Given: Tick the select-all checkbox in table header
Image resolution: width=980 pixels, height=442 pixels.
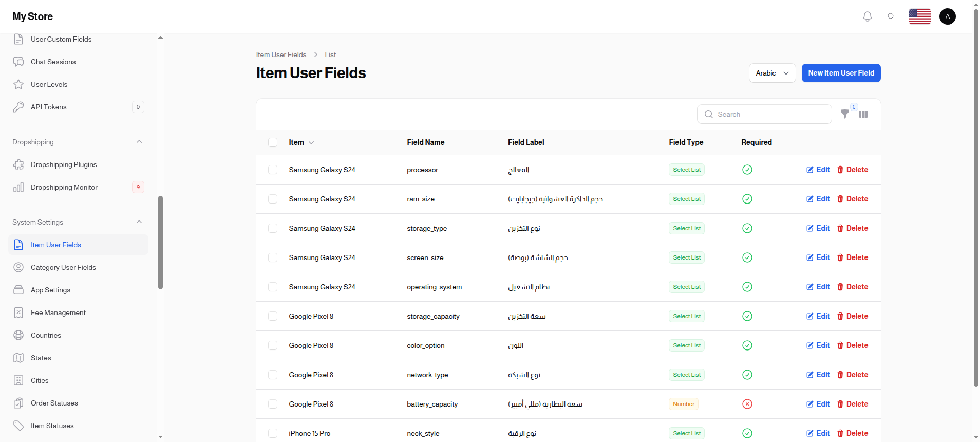Looking at the screenshot, I should [273, 142].
